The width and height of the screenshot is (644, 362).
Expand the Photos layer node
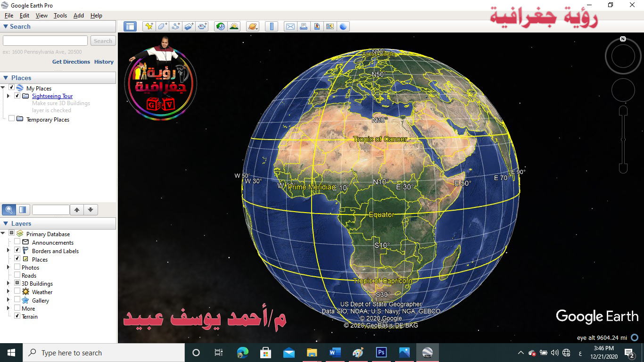(8, 267)
